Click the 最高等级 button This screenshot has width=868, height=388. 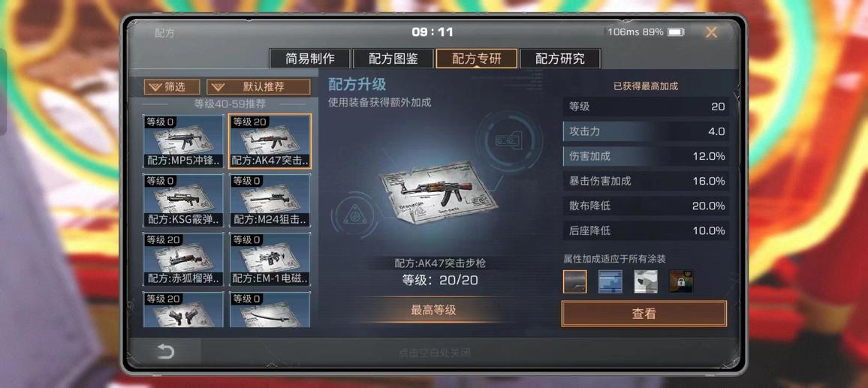(x=433, y=310)
